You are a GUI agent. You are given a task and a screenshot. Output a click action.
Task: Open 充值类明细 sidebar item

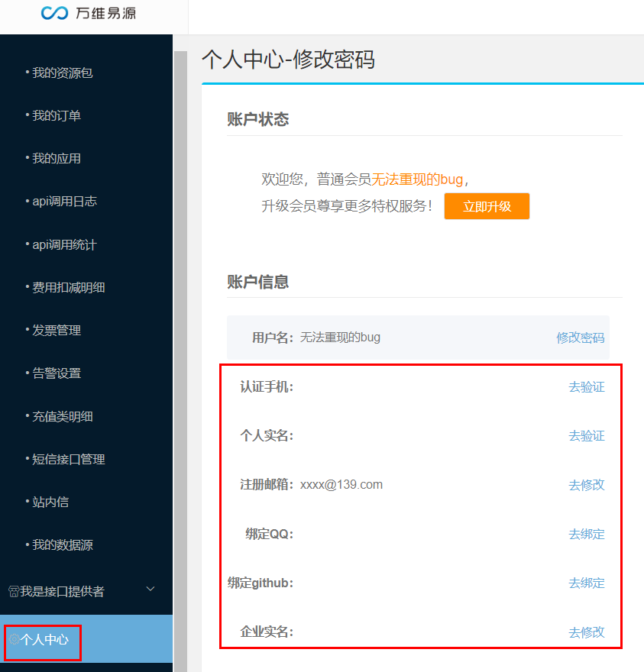click(62, 417)
